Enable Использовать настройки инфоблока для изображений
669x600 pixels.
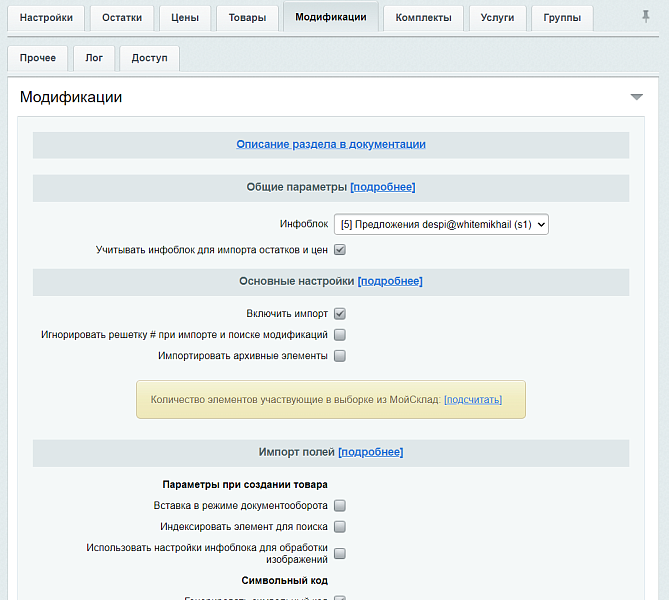340,553
